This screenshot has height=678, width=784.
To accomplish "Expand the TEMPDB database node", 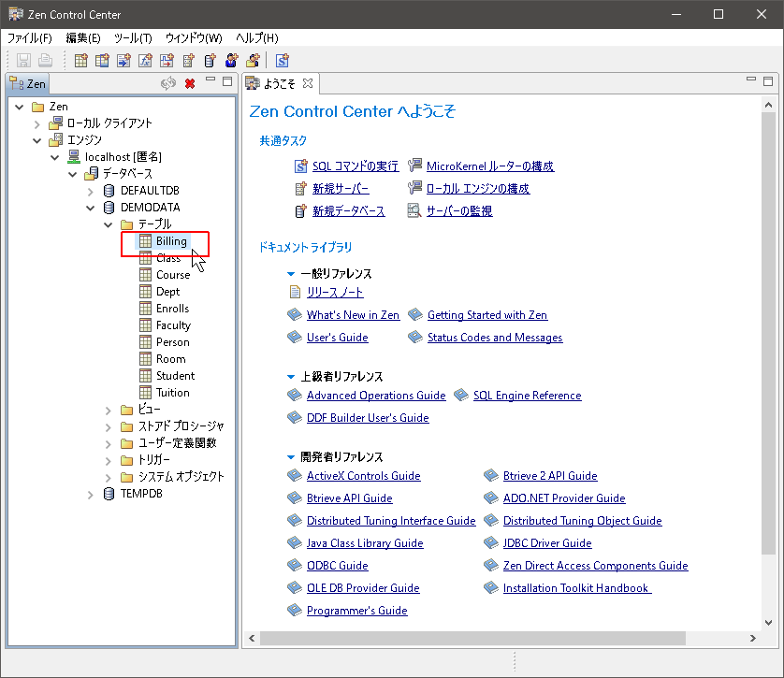I will coord(91,494).
